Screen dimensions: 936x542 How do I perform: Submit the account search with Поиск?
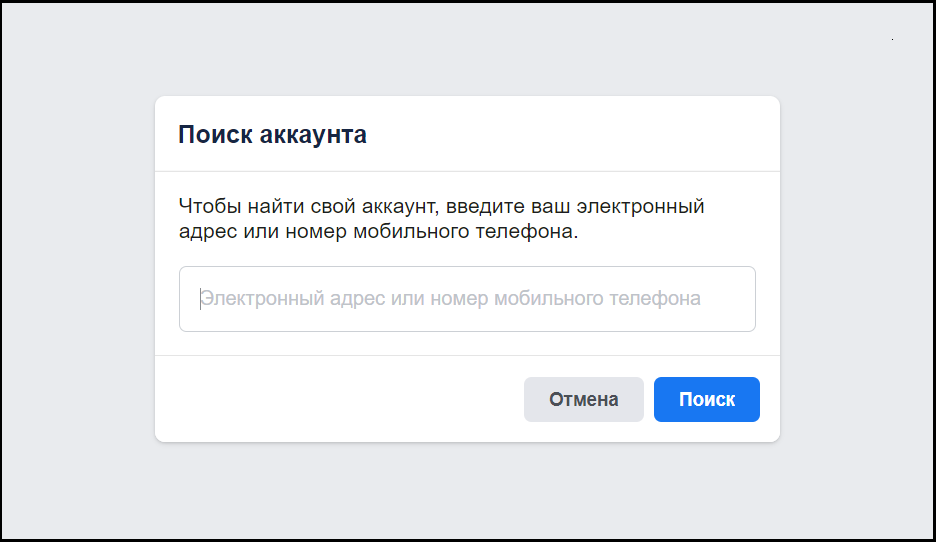707,399
